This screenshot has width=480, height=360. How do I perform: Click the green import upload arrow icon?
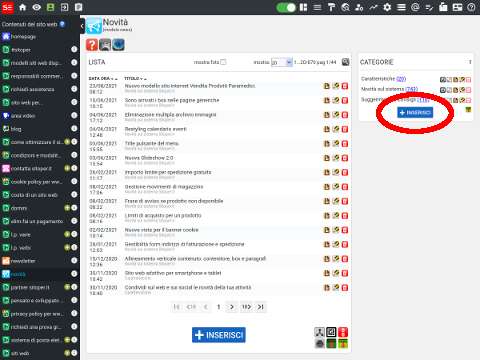[331, 343]
